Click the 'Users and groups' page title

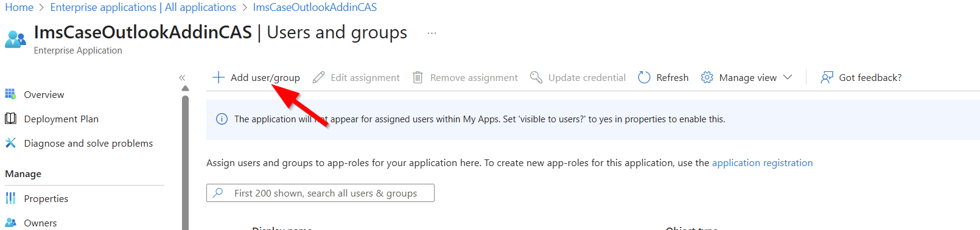337,32
